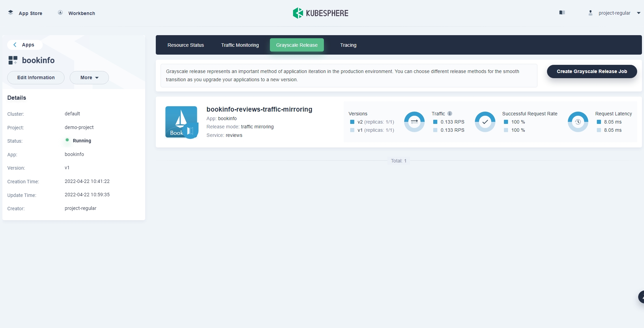Click the v2 version blue swatch
Image resolution: width=644 pixels, height=328 pixels.
352,122
